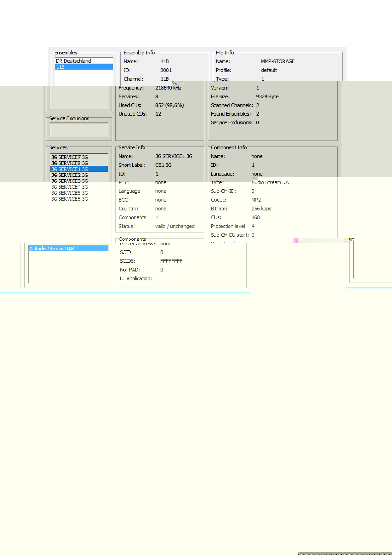Click the highlighted 3G SERVICE1 3G service

pyautogui.click(x=70, y=169)
